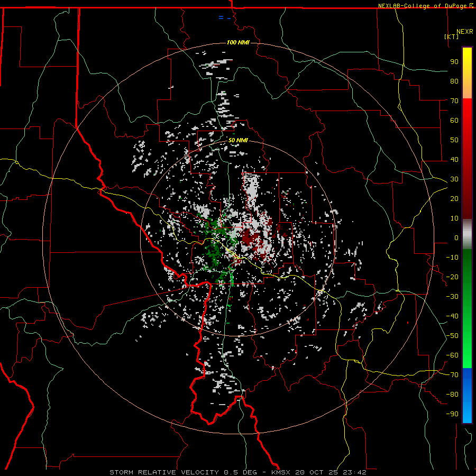This screenshot has height=476, width=476.
Task: Click the -90 value on velocity scale
Action: [452, 414]
